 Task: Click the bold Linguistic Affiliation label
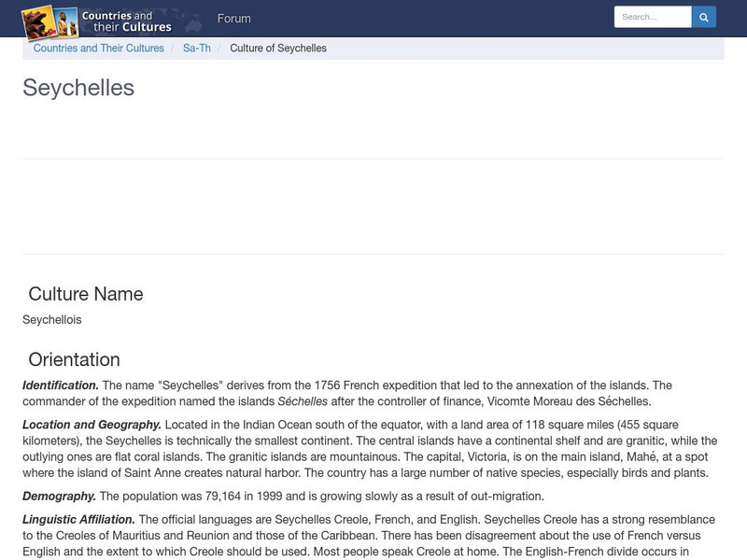click(78, 520)
